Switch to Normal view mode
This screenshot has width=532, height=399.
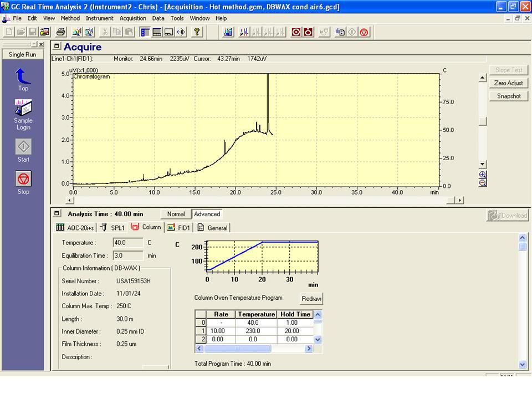point(176,214)
